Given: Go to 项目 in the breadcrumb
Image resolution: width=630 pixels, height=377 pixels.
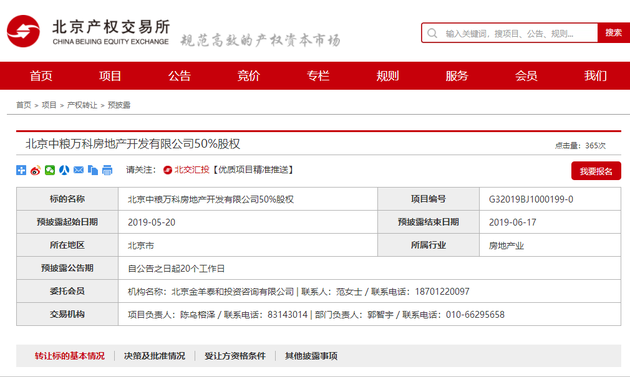Looking at the screenshot, I should (x=49, y=105).
